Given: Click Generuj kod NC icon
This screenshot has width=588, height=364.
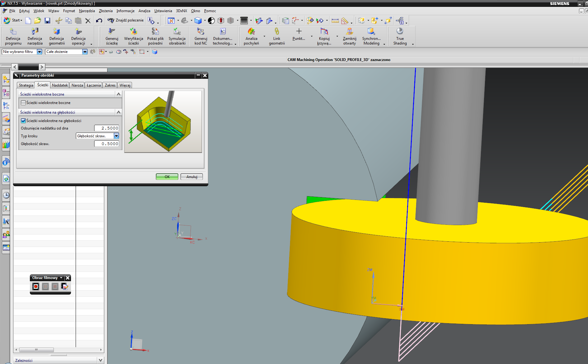Looking at the screenshot, I should click(201, 36).
